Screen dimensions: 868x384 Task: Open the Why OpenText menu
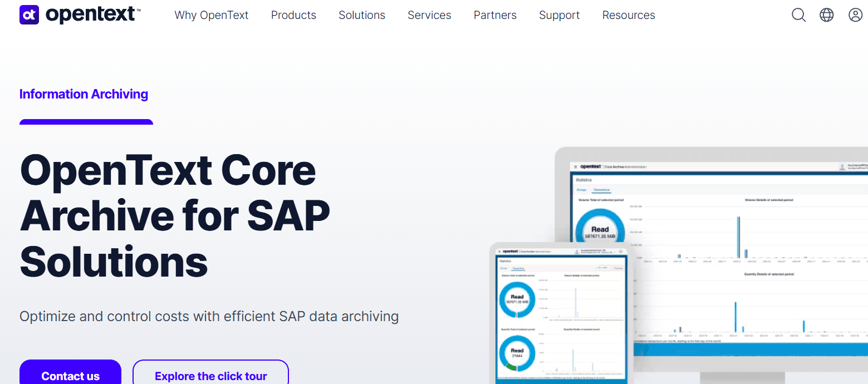coord(212,15)
